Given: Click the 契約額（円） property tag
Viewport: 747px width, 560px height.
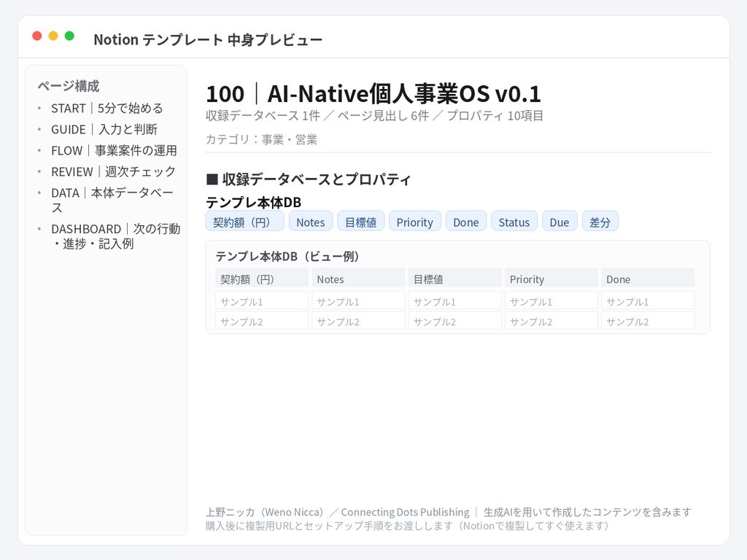Looking at the screenshot, I should [x=245, y=222].
